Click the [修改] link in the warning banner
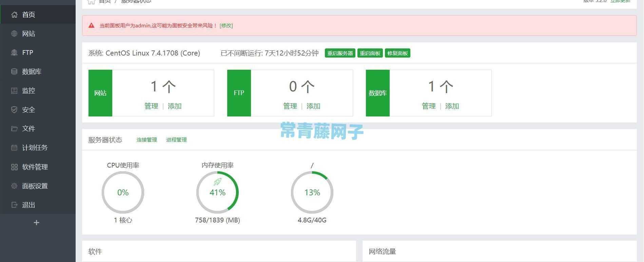 click(226, 25)
